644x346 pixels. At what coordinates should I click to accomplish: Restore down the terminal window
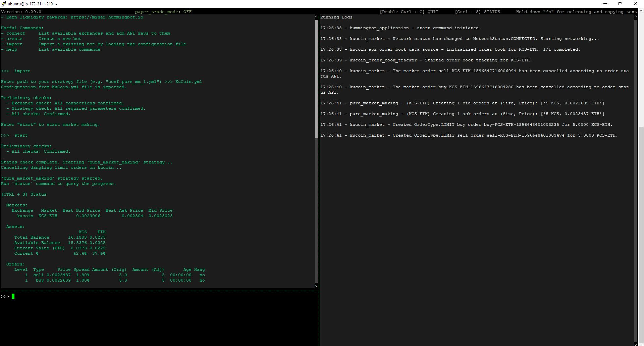tap(620, 4)
